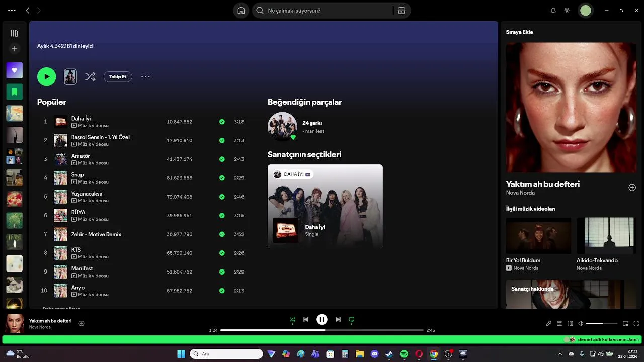Open Bir Yol Buldum video thumbnail

coord(538,235)
